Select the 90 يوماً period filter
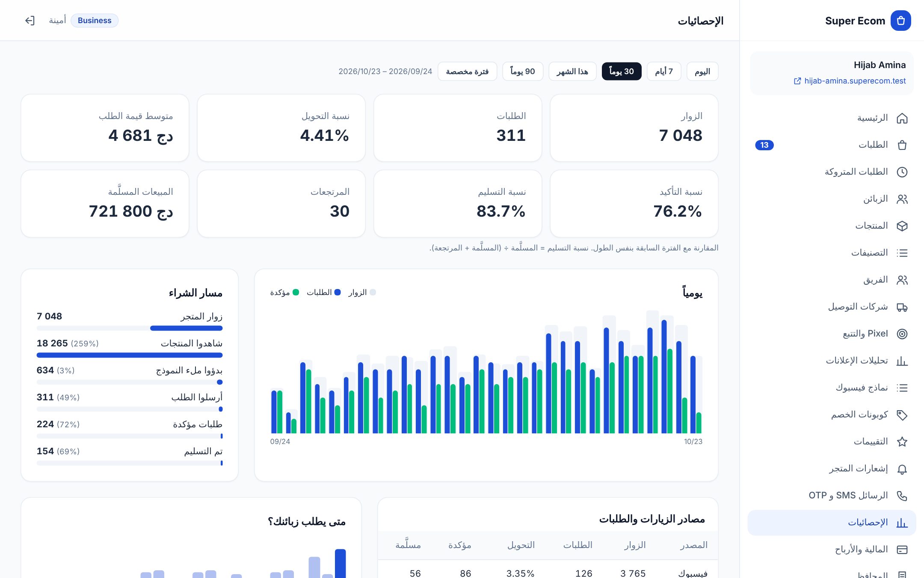Viewport: 924px width, 578px height. pos(523,72)
